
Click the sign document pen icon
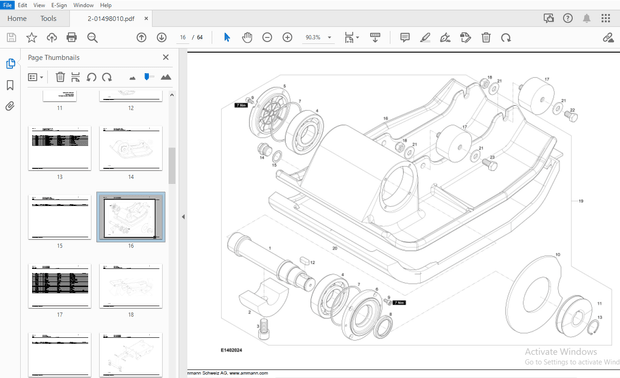coord(445,38)
